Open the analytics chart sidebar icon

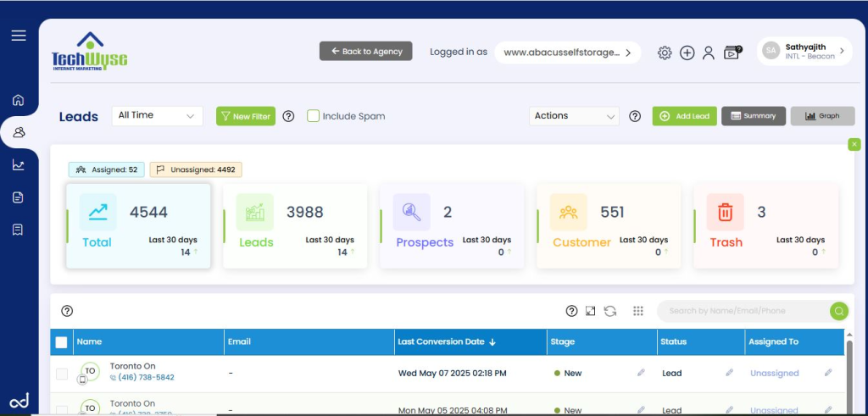pos(19,164)
